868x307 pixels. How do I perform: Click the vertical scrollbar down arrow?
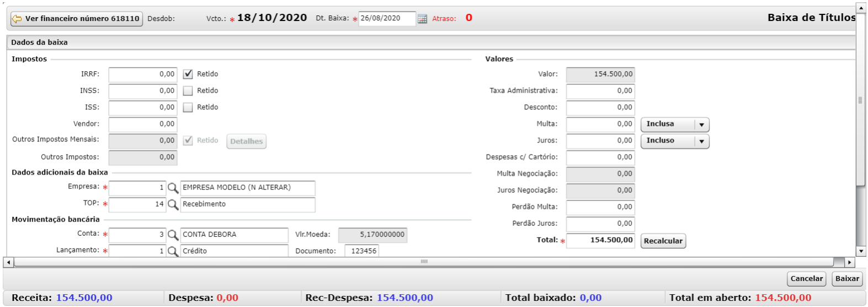click(860, 251)
